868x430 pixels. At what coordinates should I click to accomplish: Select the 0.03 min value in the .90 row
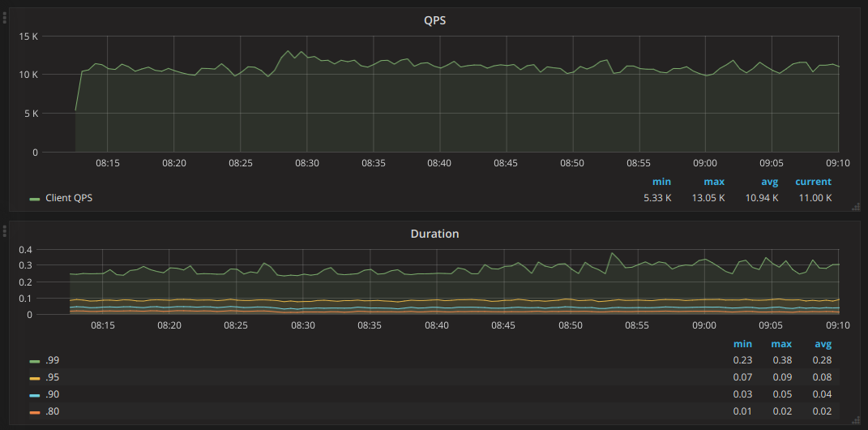point(743,394)
